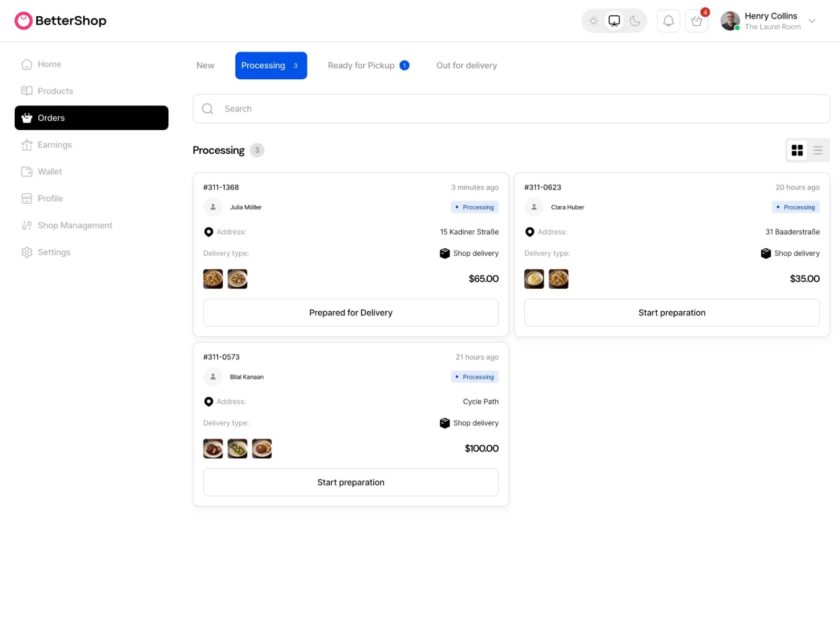Click the third dish thumbnail in order #311-0573
840x630 pixels.
point(261,448)
